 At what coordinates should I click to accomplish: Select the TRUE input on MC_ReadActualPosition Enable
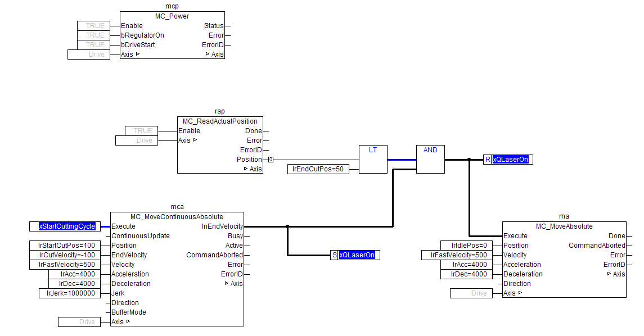coord(142,131)
